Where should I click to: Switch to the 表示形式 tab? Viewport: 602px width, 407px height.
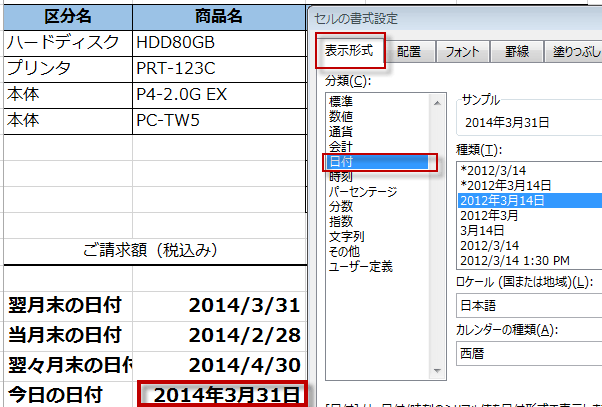(x=349, y=51)
